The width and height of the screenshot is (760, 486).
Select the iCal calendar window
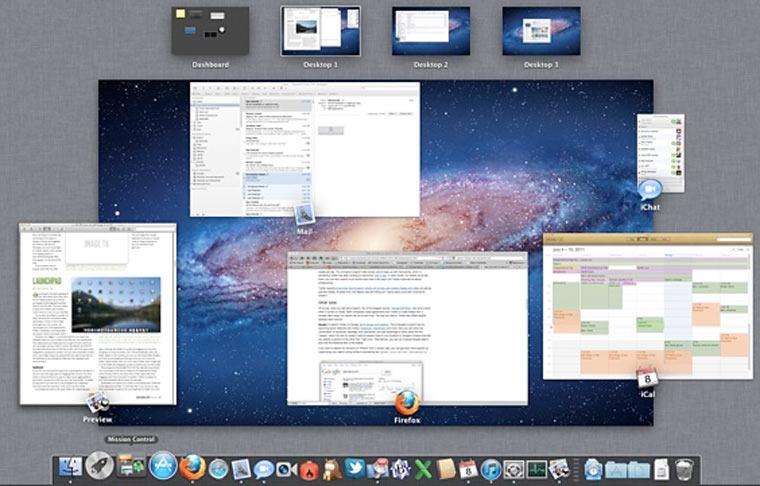[648, 306]
